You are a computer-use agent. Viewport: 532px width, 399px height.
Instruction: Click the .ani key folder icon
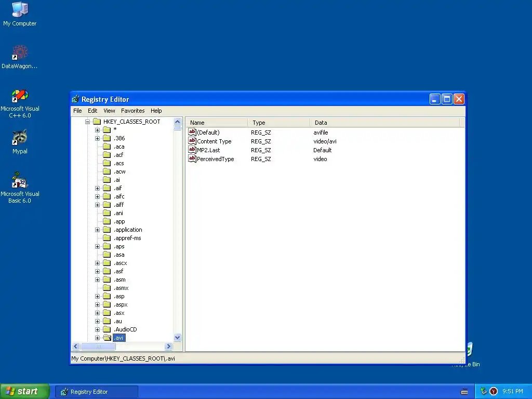tap(107, 213)
